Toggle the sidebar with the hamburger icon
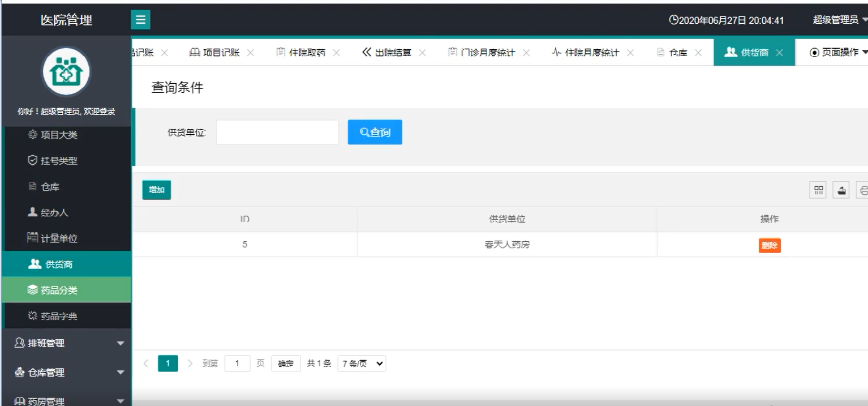 tap(140, 20)
